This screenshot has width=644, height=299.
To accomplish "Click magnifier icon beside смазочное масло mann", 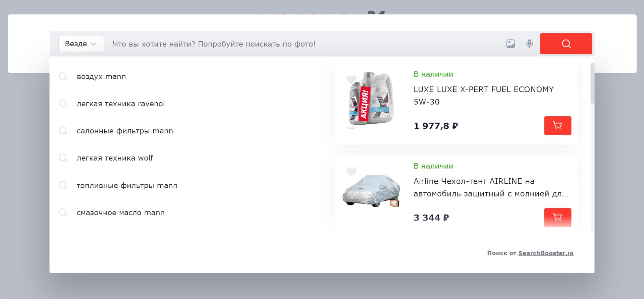I will click(63, 213).
